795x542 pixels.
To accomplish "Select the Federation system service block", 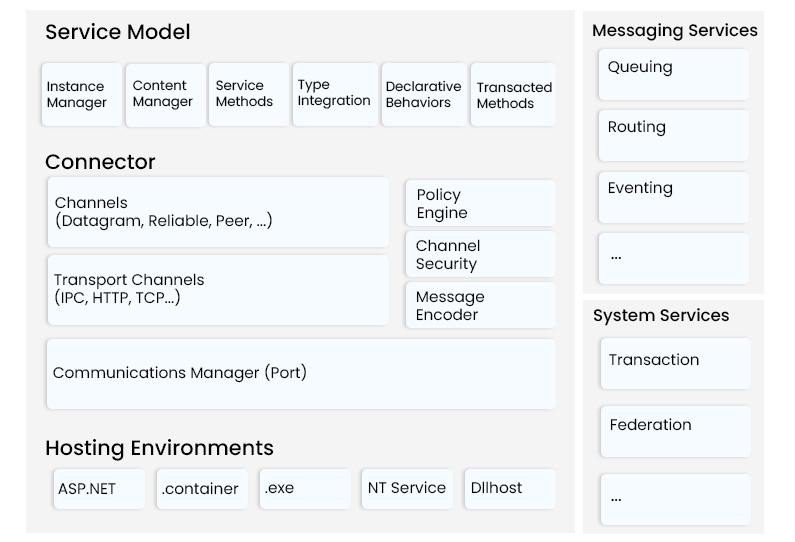I will (x=675, y=431).
